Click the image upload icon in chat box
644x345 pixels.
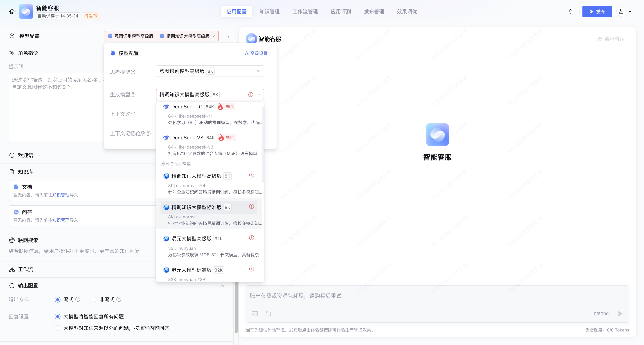[x=255, y=313]
